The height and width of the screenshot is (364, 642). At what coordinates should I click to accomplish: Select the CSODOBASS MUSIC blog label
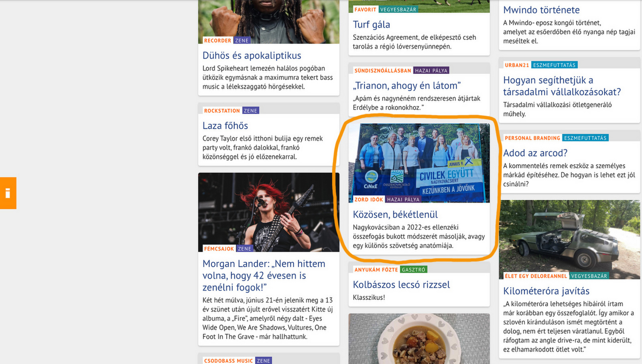tap(228, 361)
